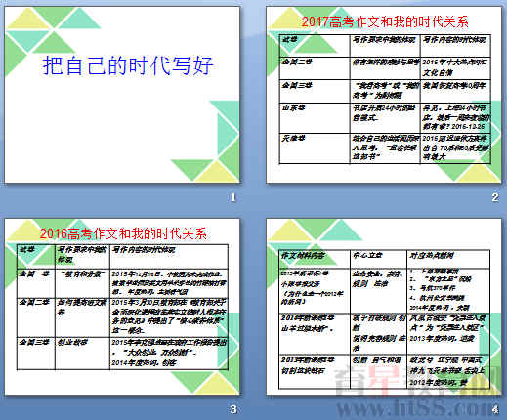The width and height of the screenshot is (507, 420).
Task: Click the 中心立意 header cell
Action: pos(378,259)
